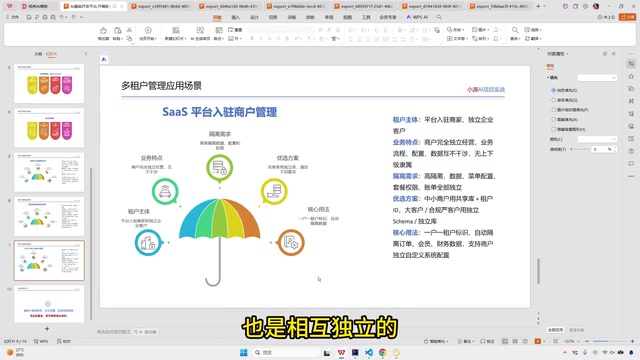Open the Insert ribbon tab
This screenshot has height=360, width=640.
[236, 17]
